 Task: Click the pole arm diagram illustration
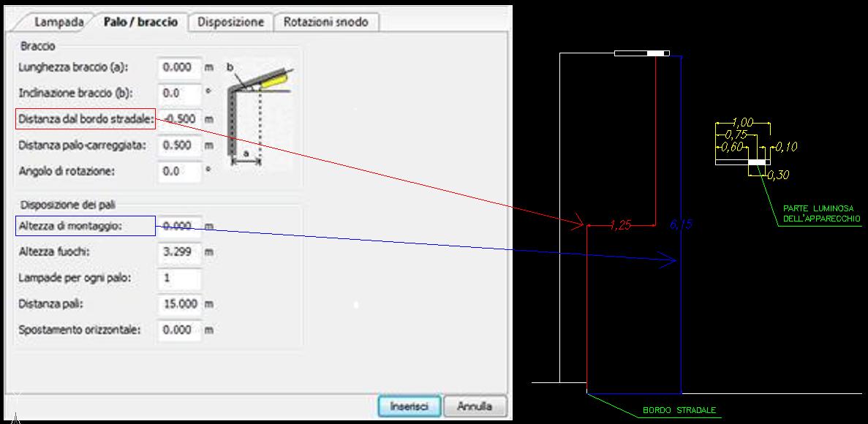(x=260, y=113)
